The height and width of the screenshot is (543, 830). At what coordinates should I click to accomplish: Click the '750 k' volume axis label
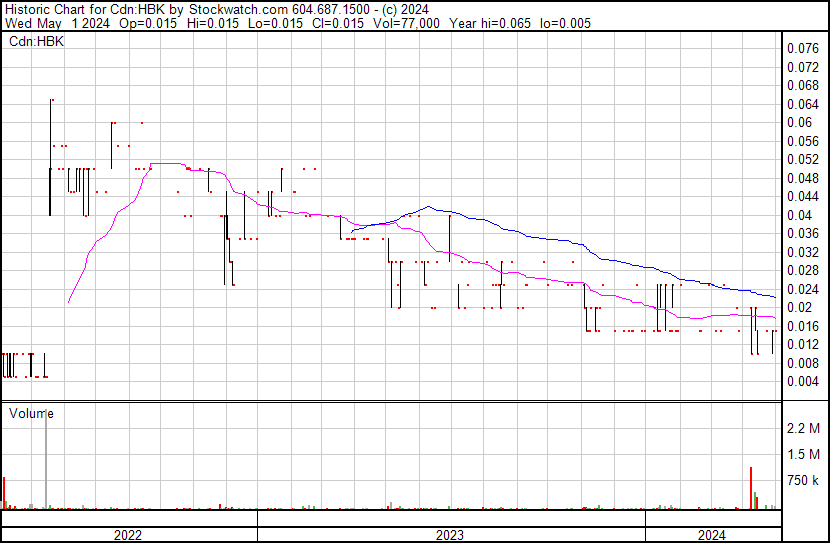pyautogui.click(x=803, y=481)
